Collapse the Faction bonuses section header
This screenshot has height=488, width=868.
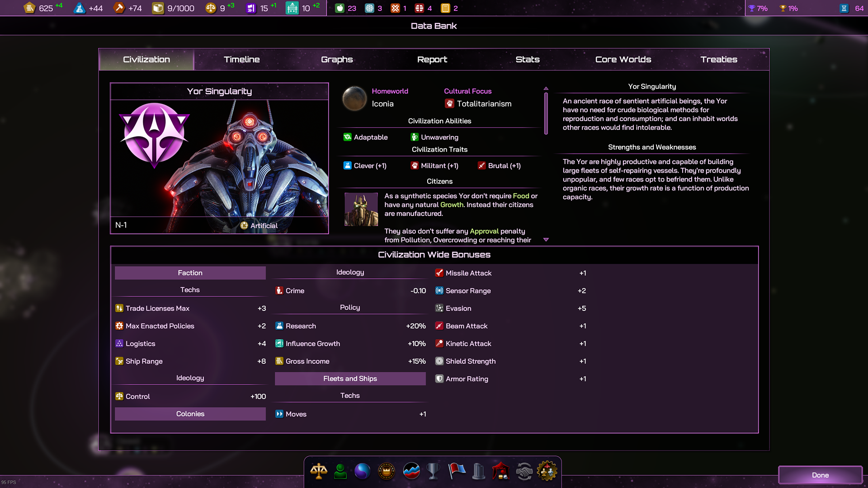pos(190,273)
